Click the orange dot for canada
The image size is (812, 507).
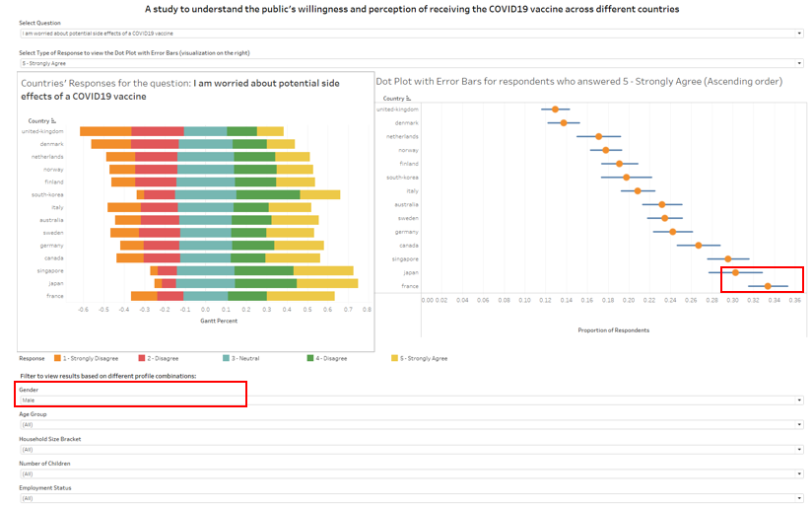click(x=698, y=245)
